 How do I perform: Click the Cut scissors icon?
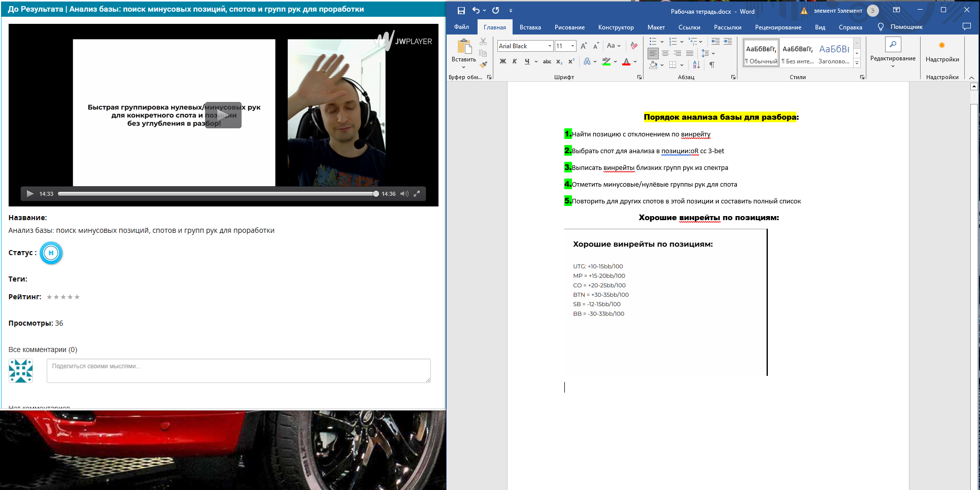483,42
